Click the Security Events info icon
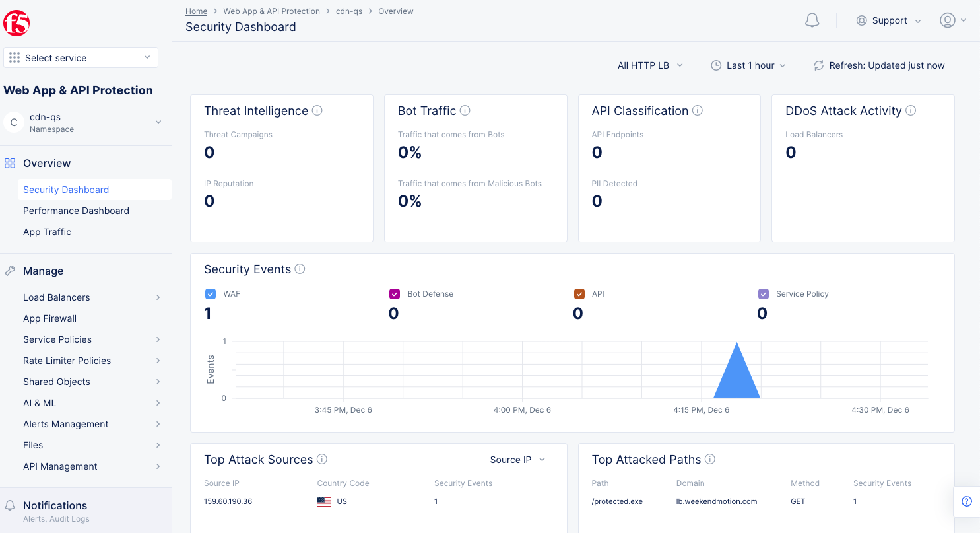 300,269
